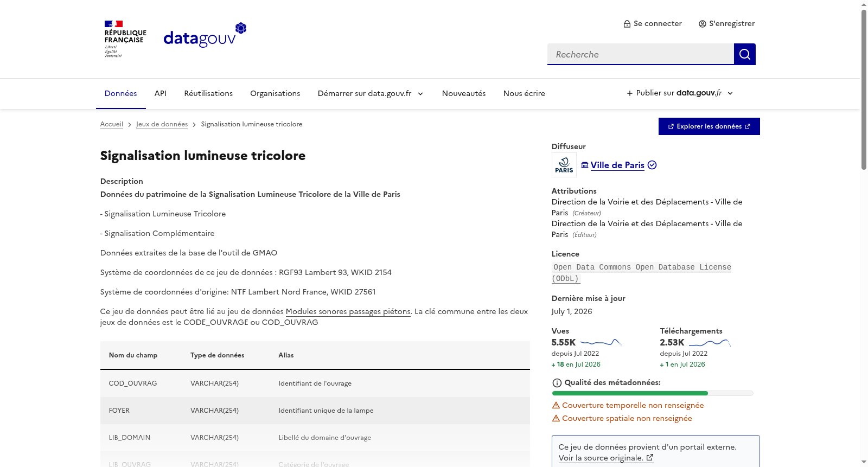
Task: Click the lock icon beside Se connecter
Action: 627,24
